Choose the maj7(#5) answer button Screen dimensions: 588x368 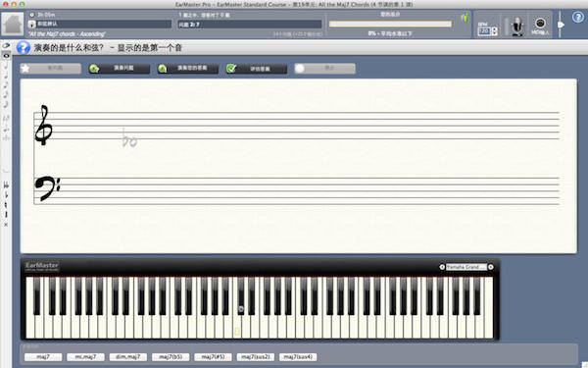[213, 357]
